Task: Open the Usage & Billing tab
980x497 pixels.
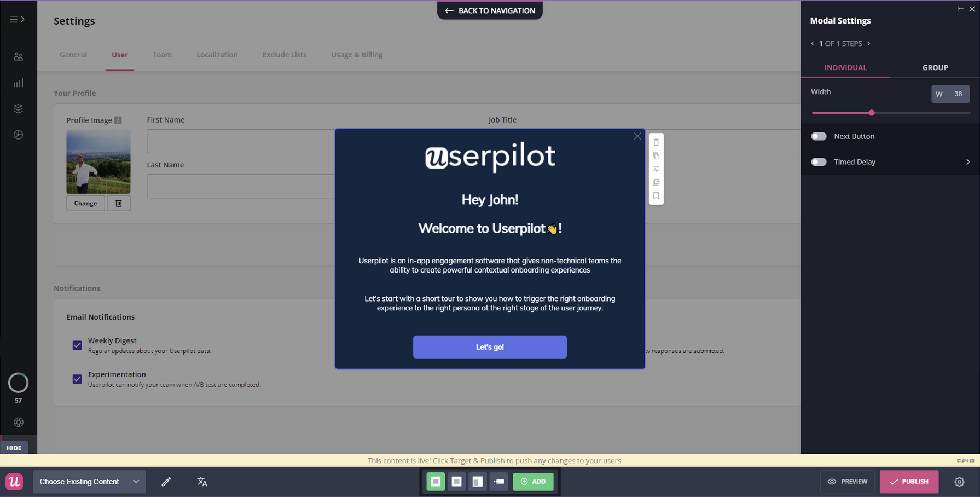Action: tap(357, 55)
